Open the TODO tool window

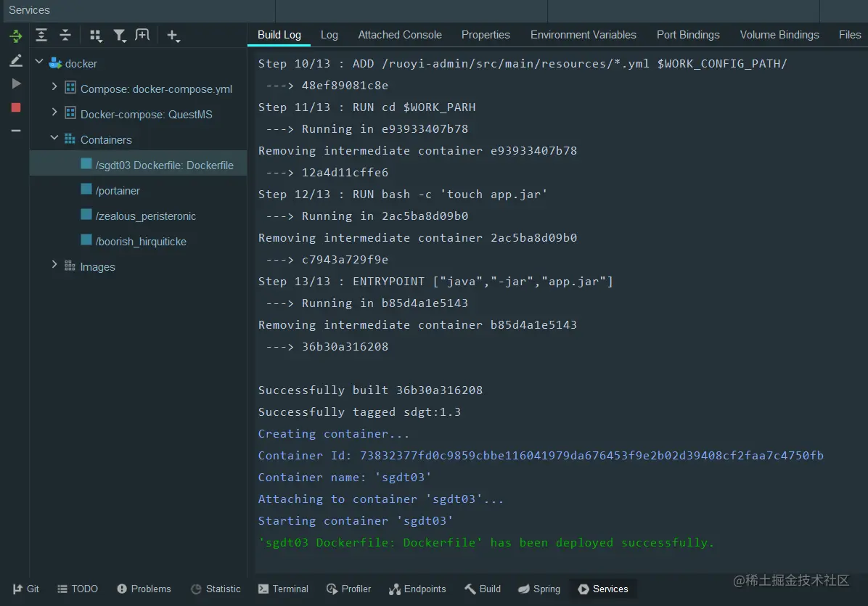78,589
